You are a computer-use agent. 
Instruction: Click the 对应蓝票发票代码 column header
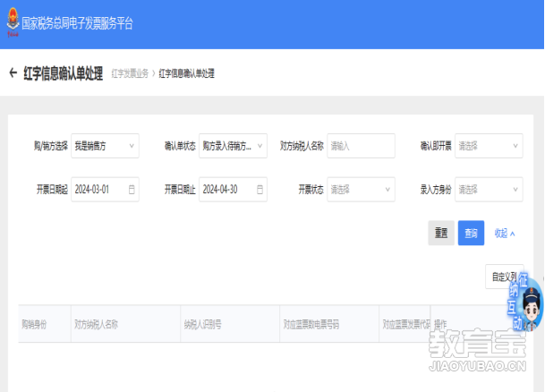point(404,324)
